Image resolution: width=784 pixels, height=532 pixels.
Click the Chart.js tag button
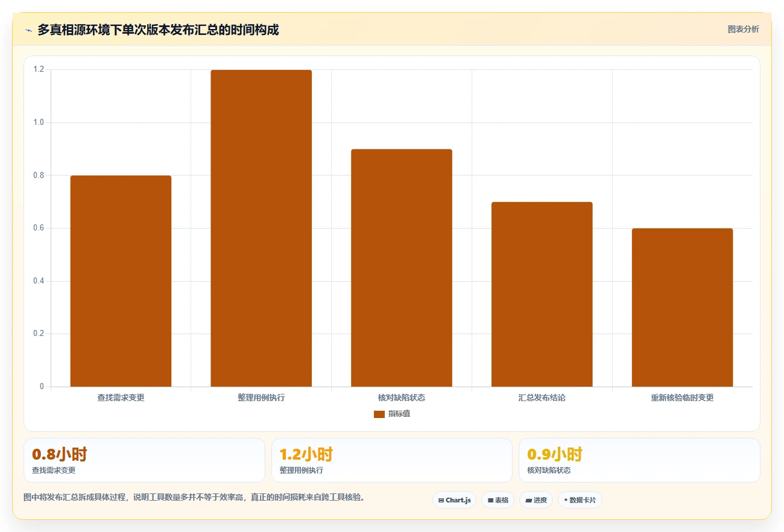[x=454, y=500]
